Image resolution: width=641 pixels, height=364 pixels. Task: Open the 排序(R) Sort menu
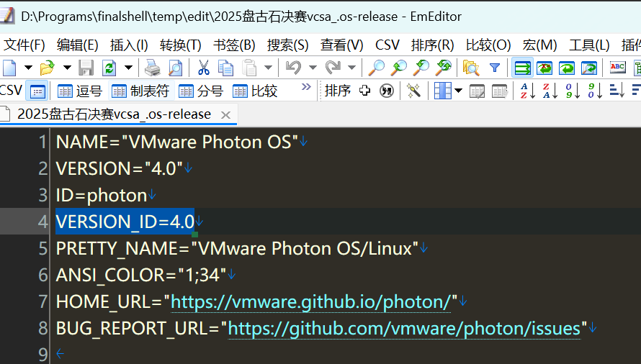[433, 45]
